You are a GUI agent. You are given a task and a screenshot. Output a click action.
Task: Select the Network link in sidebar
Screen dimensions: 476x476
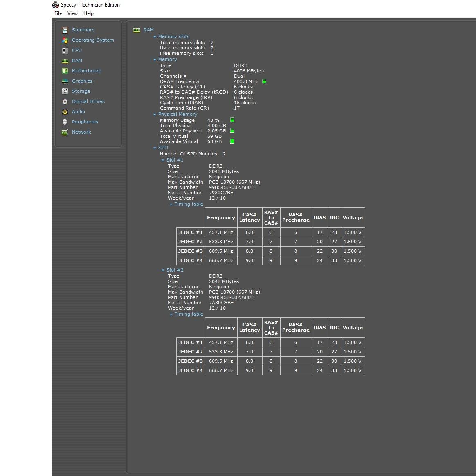[x=81, y=132]
